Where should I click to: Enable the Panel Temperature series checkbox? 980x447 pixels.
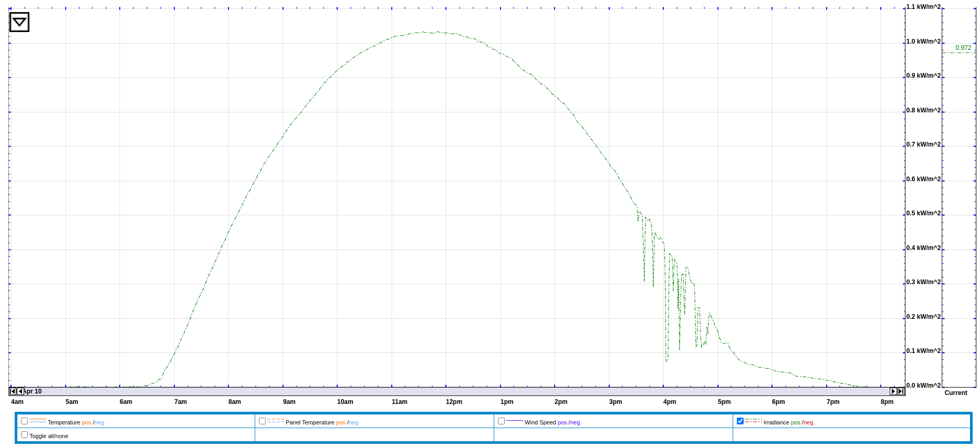pos(262,421)
